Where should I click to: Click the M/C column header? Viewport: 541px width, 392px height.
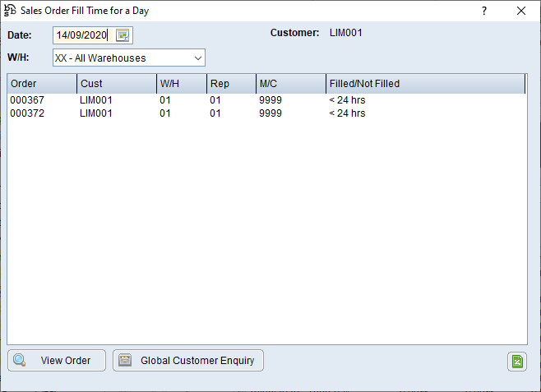tap(290, 84)
